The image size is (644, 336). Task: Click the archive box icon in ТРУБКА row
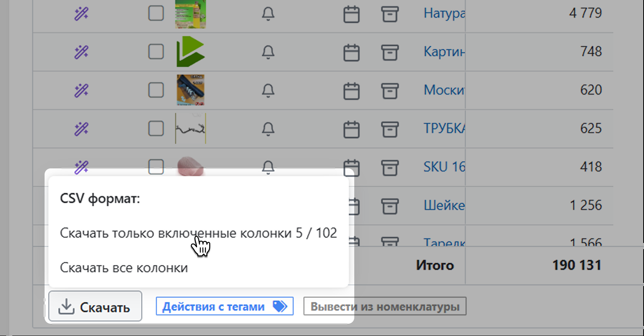click(390, 130)
